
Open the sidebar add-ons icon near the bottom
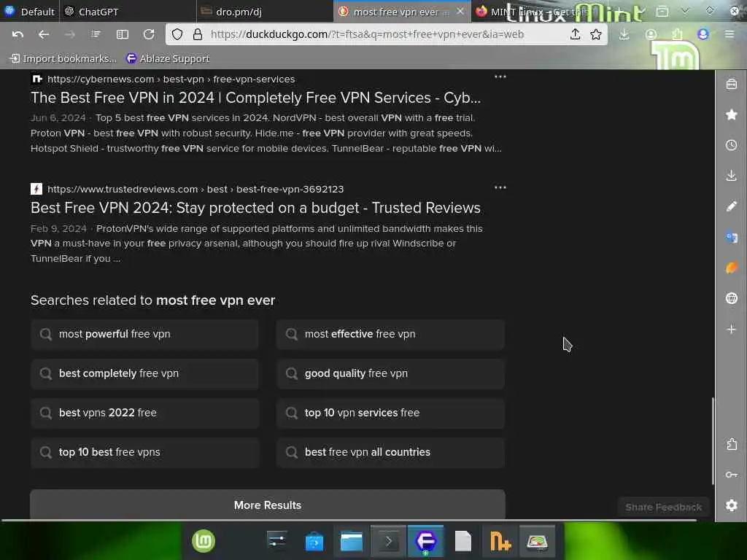click(731, 444)
